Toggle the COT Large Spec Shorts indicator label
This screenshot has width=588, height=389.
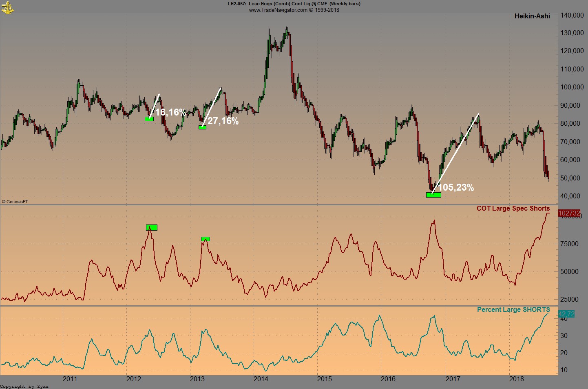coord(513,209)
